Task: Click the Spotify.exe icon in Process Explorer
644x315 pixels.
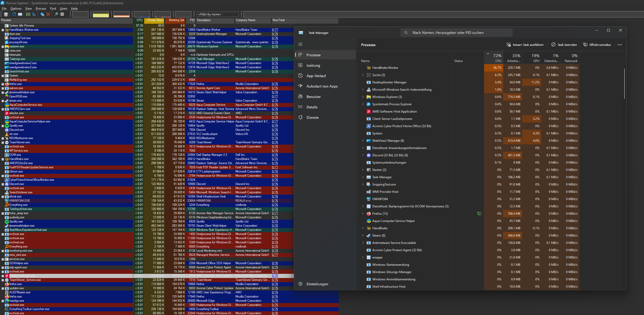Action: [7, 126]
